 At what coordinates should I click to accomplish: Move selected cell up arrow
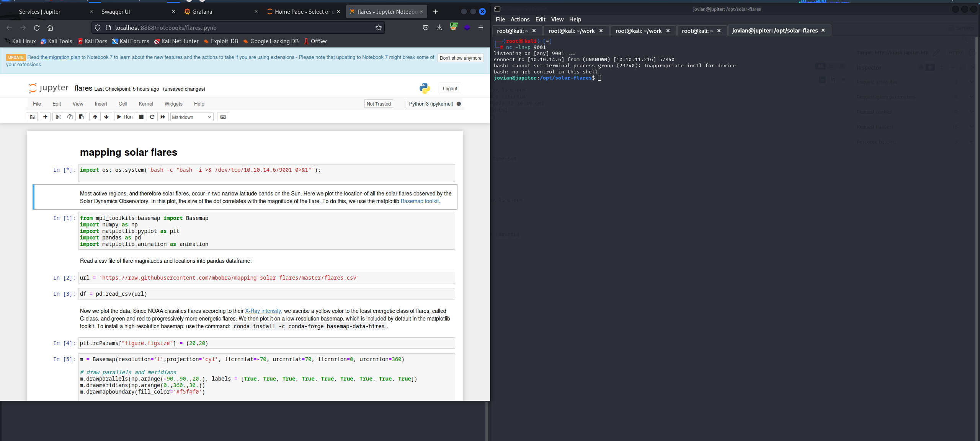[95, 117]
